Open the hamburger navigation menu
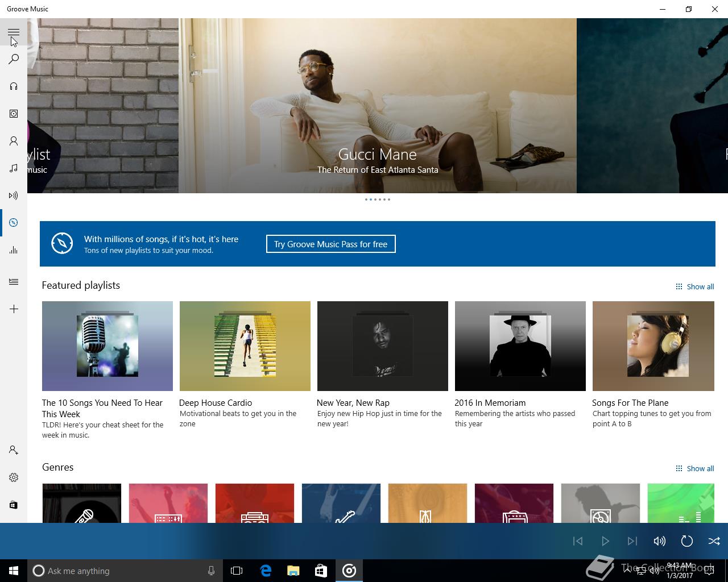This screenshot has width=728, height=582. pos(14,32)
